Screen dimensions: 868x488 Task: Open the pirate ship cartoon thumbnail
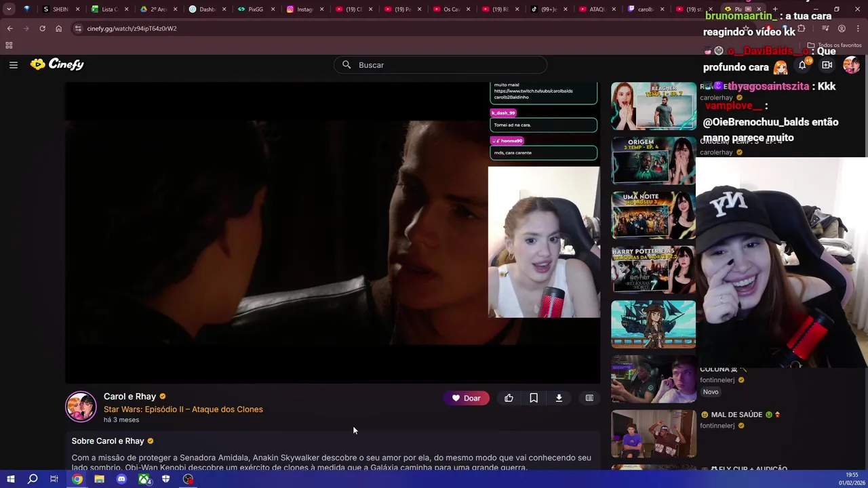click(653, 324)
